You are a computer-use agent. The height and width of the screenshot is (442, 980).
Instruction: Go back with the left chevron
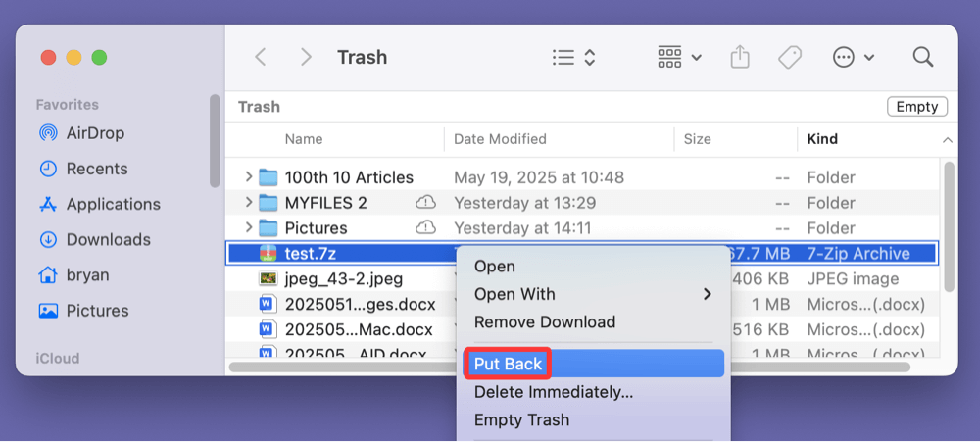click(261, 58)
